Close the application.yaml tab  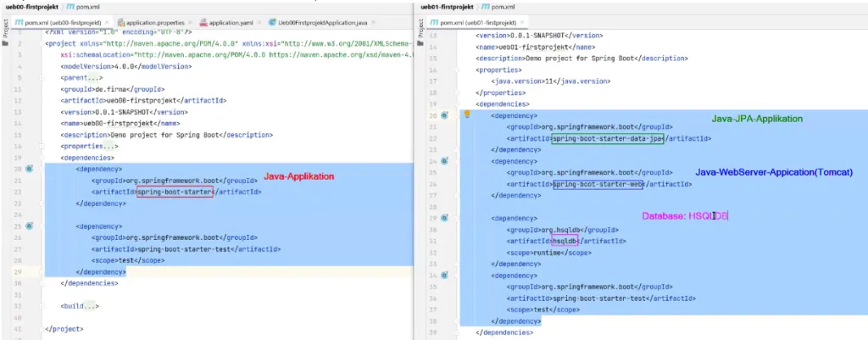point(259,23)
